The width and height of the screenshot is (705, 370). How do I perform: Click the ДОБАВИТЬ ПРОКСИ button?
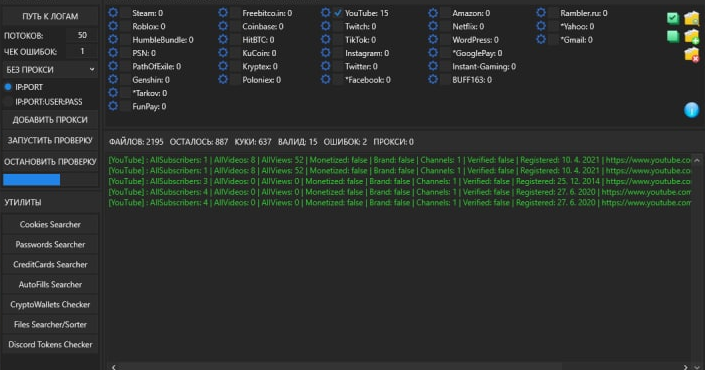(50, 120)
